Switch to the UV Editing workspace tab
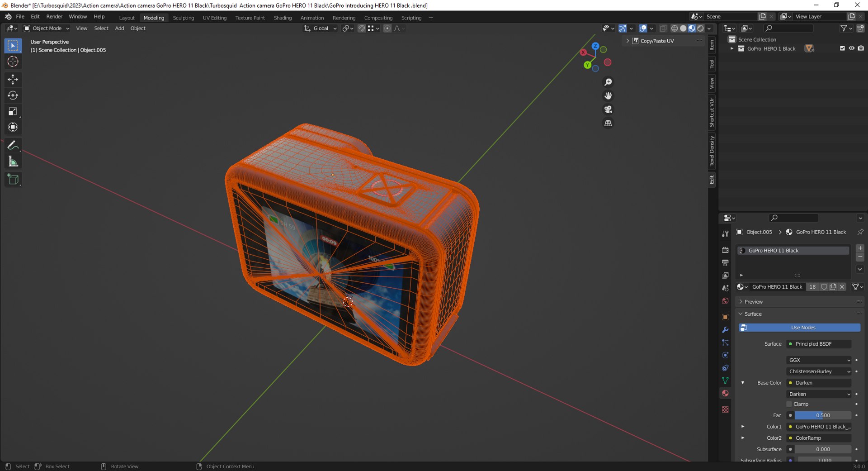Viewport: 868px width, 471px height. tap(214, 18)
